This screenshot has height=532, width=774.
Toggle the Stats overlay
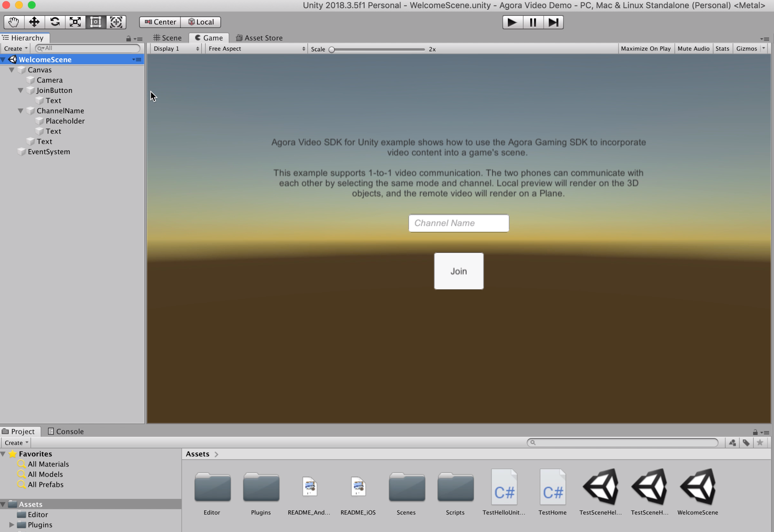pos(722,49)
